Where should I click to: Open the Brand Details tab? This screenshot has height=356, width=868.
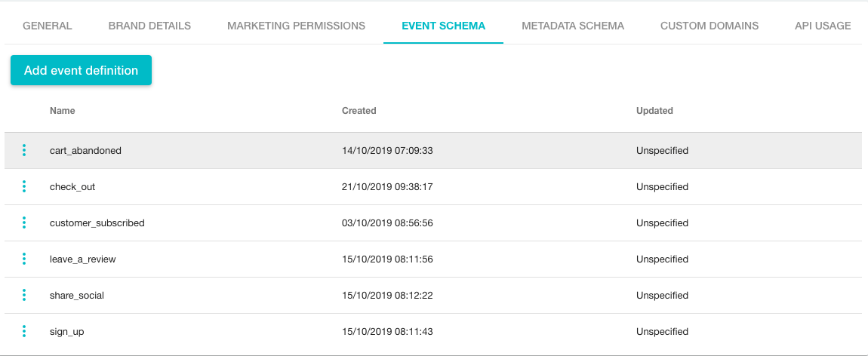(149, 26)
